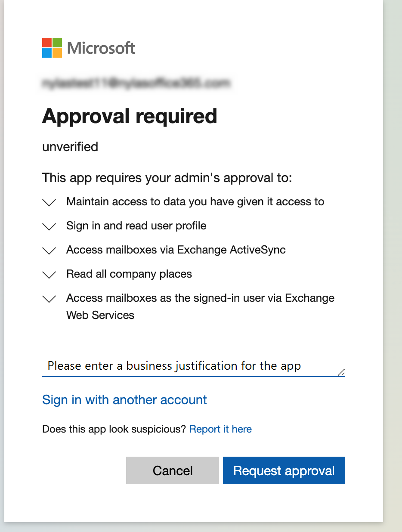
Task: Click the 'unverified' app name label
Action: coord(70,147)
